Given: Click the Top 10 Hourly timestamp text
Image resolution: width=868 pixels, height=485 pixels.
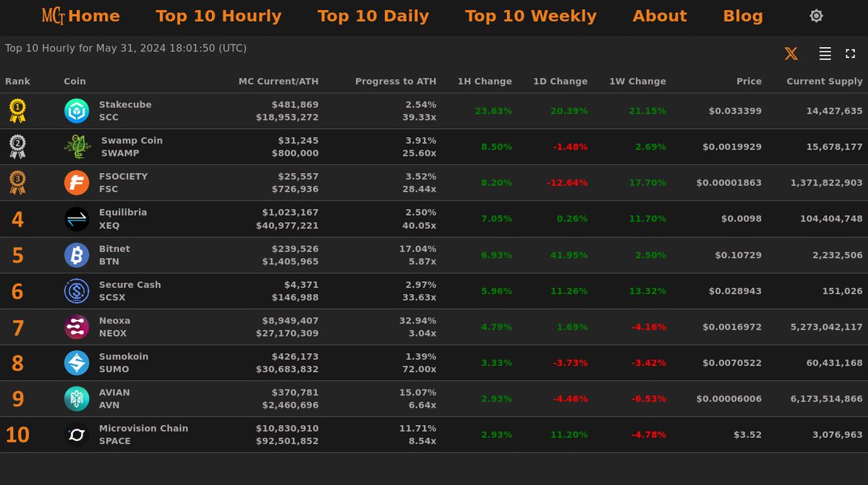Looking at the screenshot, I should [x=126, y=48].
